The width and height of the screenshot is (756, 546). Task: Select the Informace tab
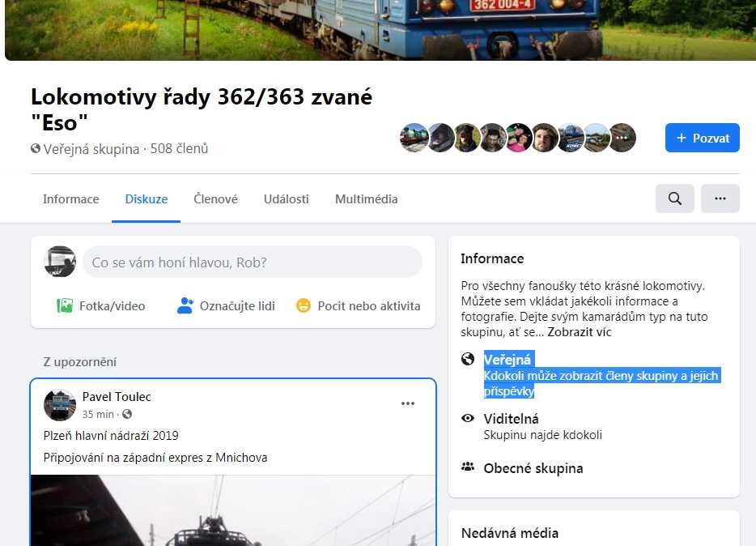[x=70, y=198]
